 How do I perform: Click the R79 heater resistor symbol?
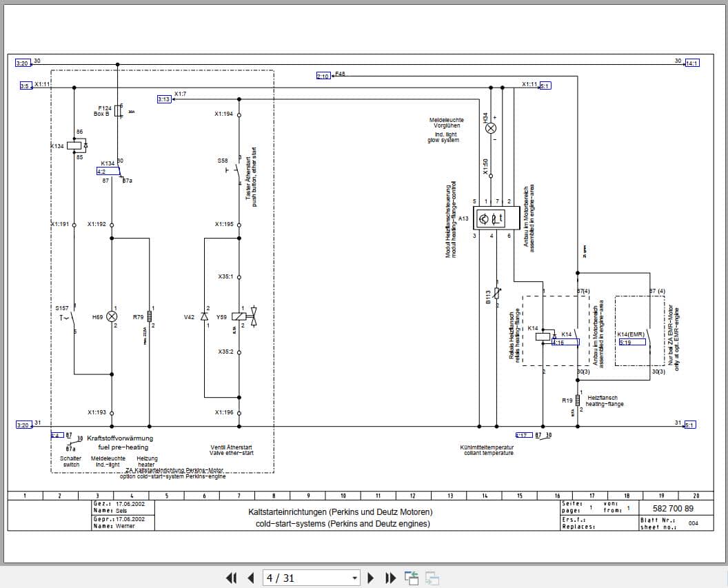point(150,316)
